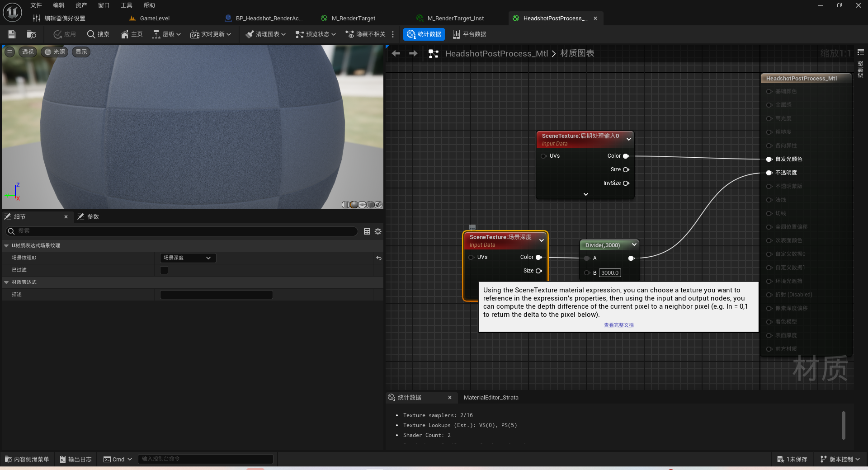The width and height of the screenshot is (868, 470).
Task: Focus the details panel 搜索 search field
Action: click(x=182, y=231)
